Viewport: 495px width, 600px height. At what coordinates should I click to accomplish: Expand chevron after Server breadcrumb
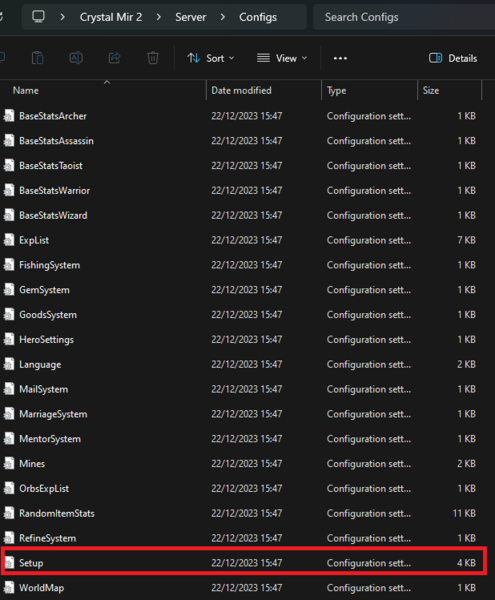pyautogui.click(x=223, y=17)
